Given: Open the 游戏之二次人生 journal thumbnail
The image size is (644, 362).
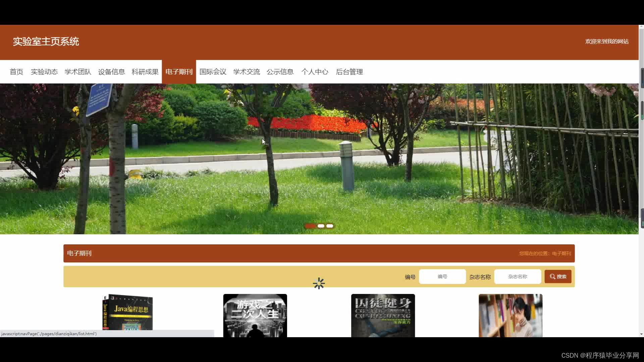Looking at the screenshot, I should [255, 315].
